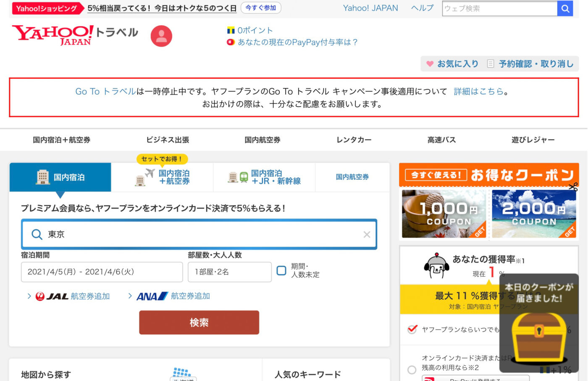Open the 0ポイント link
Viewport: 588px width, 381px height.
coord(255,30)
